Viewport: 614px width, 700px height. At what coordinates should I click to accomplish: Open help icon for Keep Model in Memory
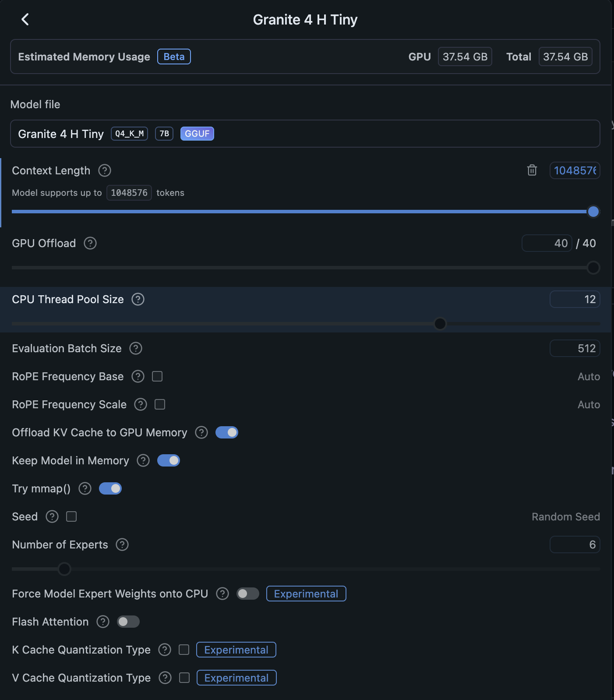(x=143, y=460)
